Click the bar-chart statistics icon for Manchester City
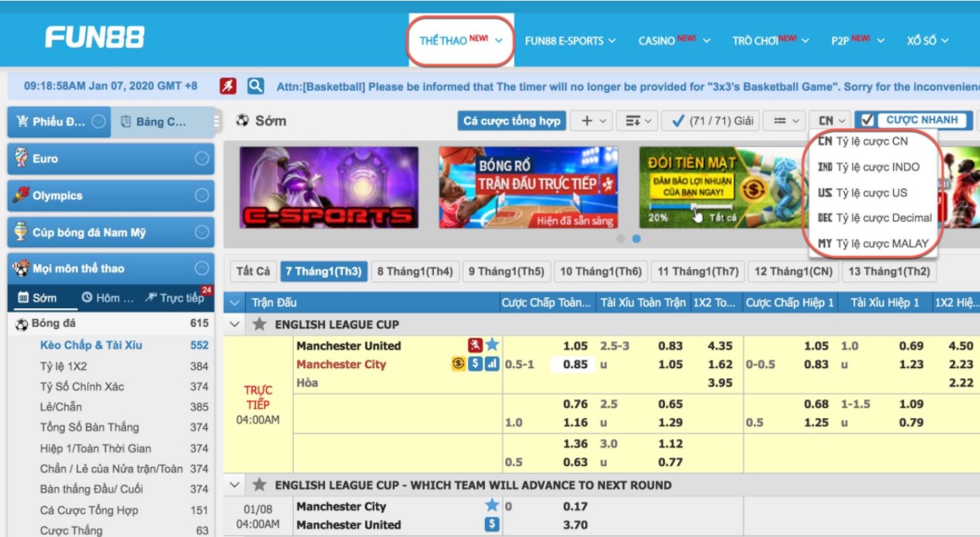This screenshot has height=537, width=980. point(492,364)
